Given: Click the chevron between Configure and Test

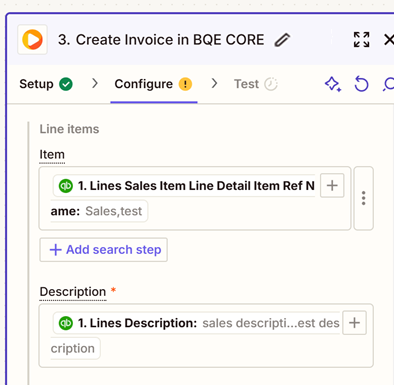Looking at the screenshot, I should click(x=214, y=83).
